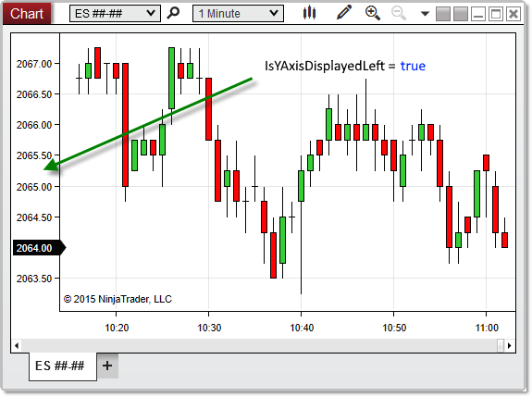532x397 pixels.
Task: Click the horizontal scrollbar thumb
Action: [501, 346]
